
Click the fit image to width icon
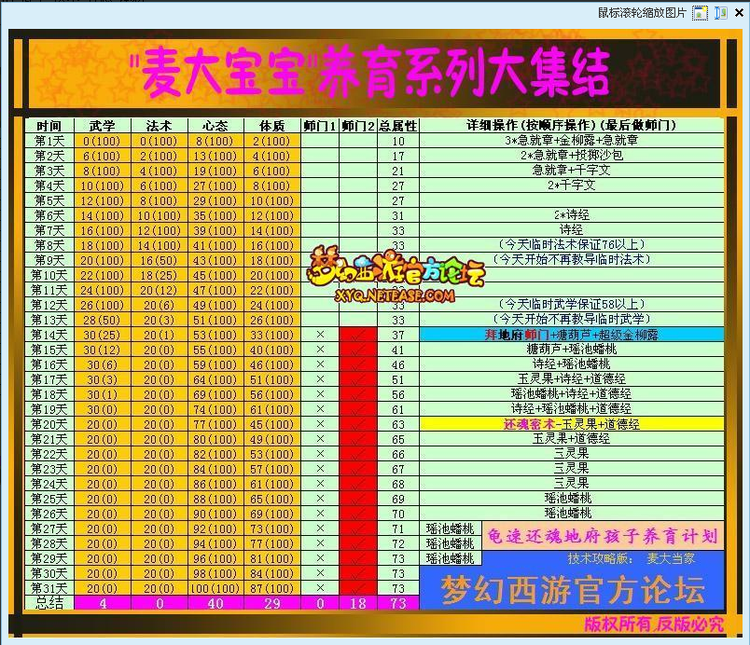point(721,13)
